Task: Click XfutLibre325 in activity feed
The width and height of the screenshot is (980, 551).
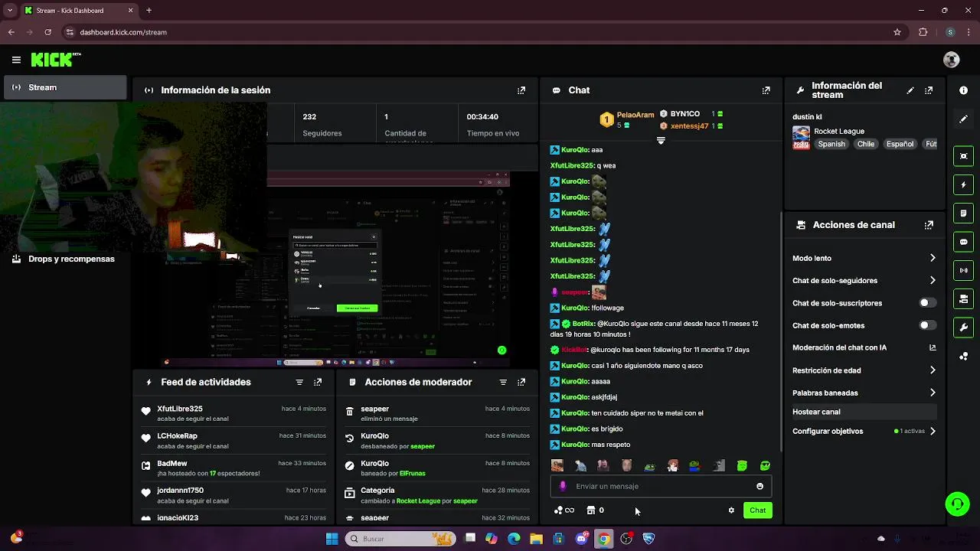Action: pos(180,409)
